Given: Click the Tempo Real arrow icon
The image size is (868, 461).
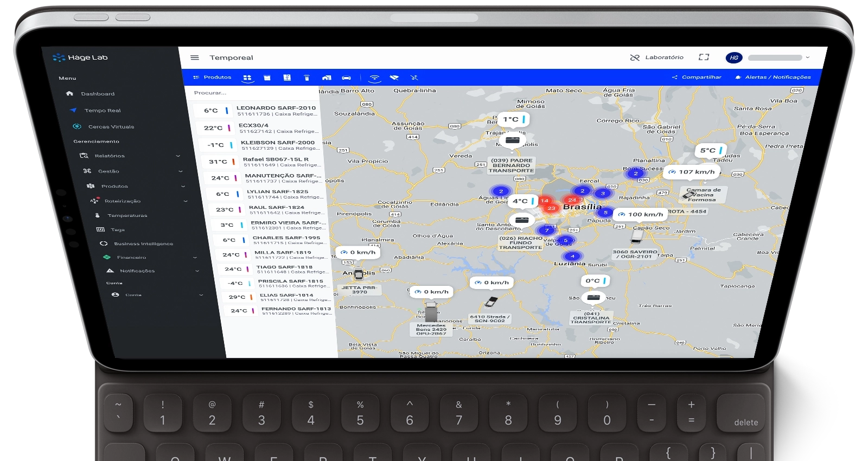Looking at the screenshot, I should coord(73,110).
